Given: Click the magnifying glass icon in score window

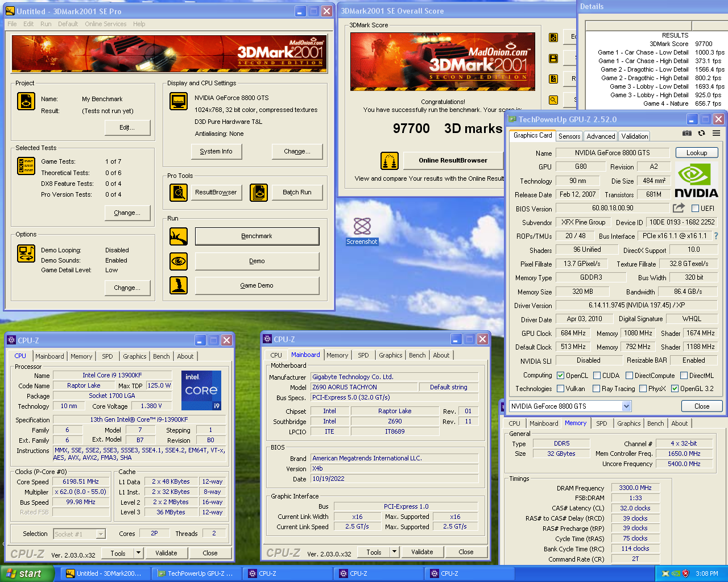Looking at the screenshot, I should point(553,100).
